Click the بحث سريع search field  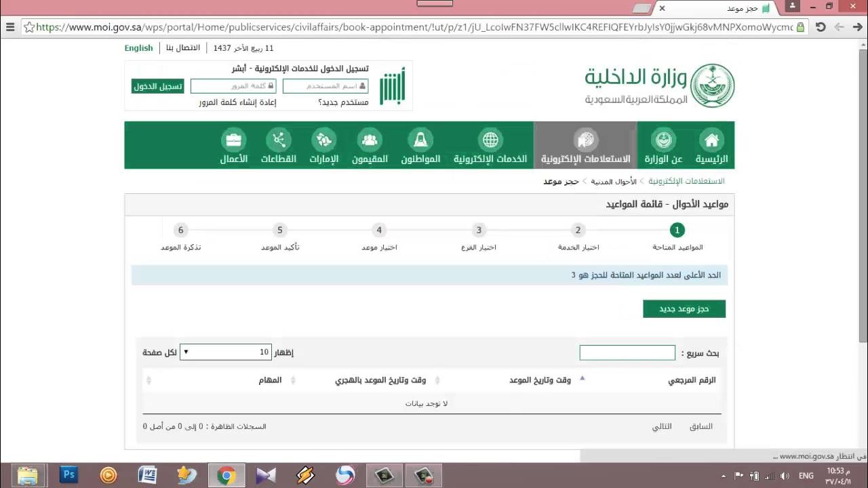point(627,352)
